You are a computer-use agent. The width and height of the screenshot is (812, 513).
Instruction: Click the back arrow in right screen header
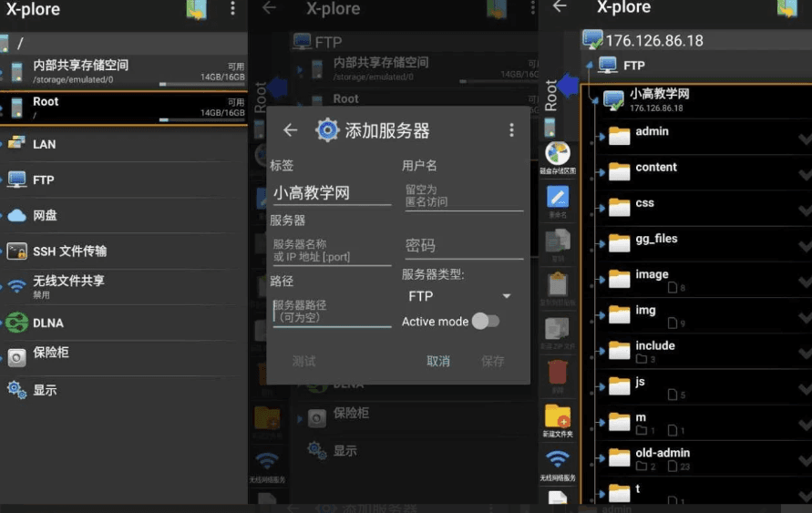(x=560, y=6)
